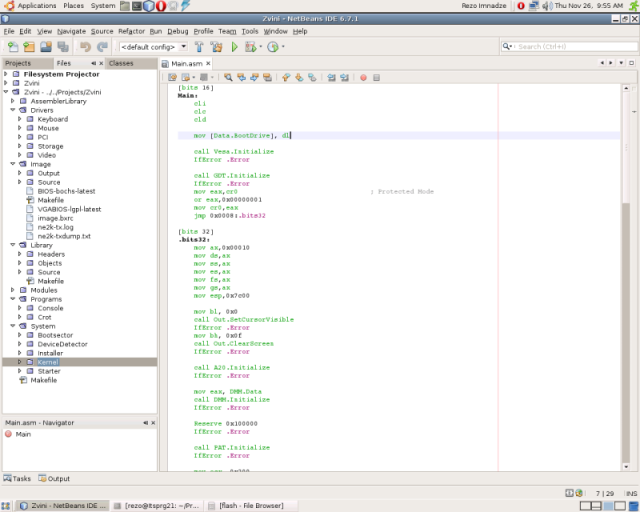The height and width of the screenshot is (512, 640).
Task: Open the Debug menu
Action: (x=178, y=31)
